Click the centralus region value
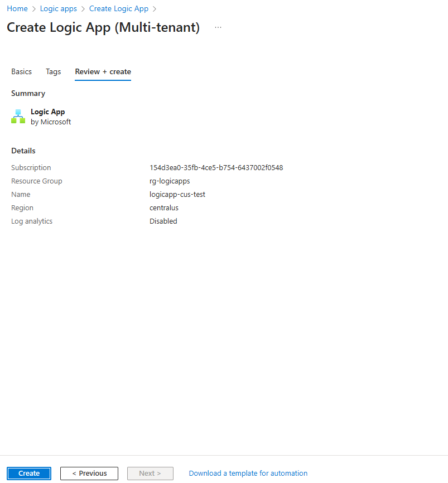Screen dimensions: 448x483 163,208
